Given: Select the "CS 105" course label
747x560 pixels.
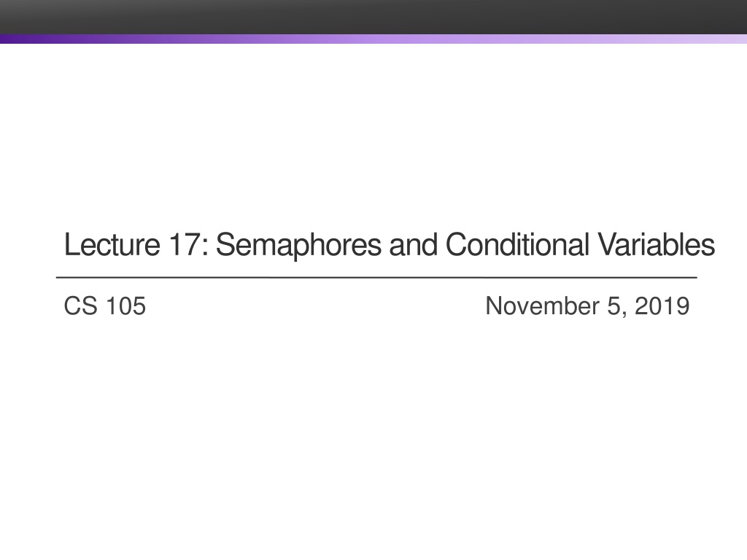Looking at the screenshot, I should pyautogui.click(x=105, y=306).
